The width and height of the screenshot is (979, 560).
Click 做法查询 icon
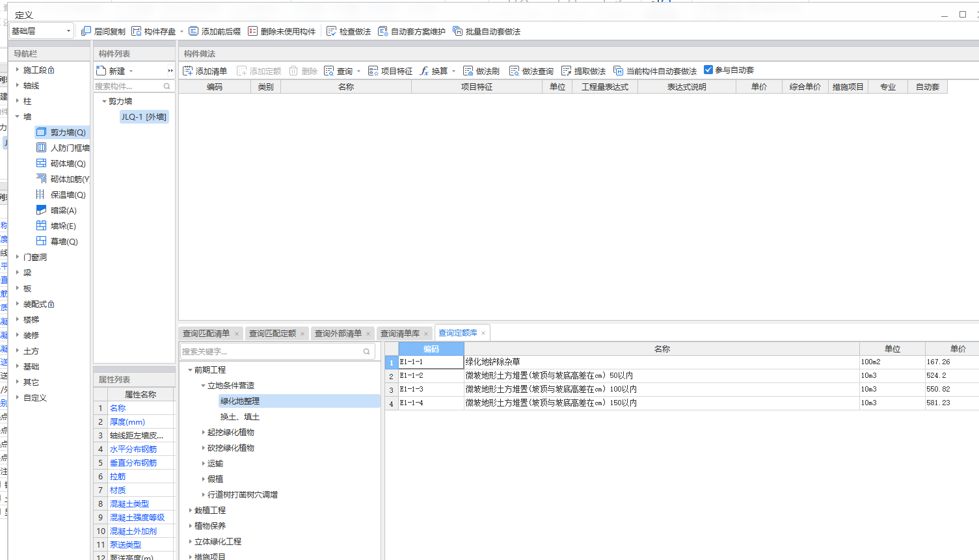514,71
